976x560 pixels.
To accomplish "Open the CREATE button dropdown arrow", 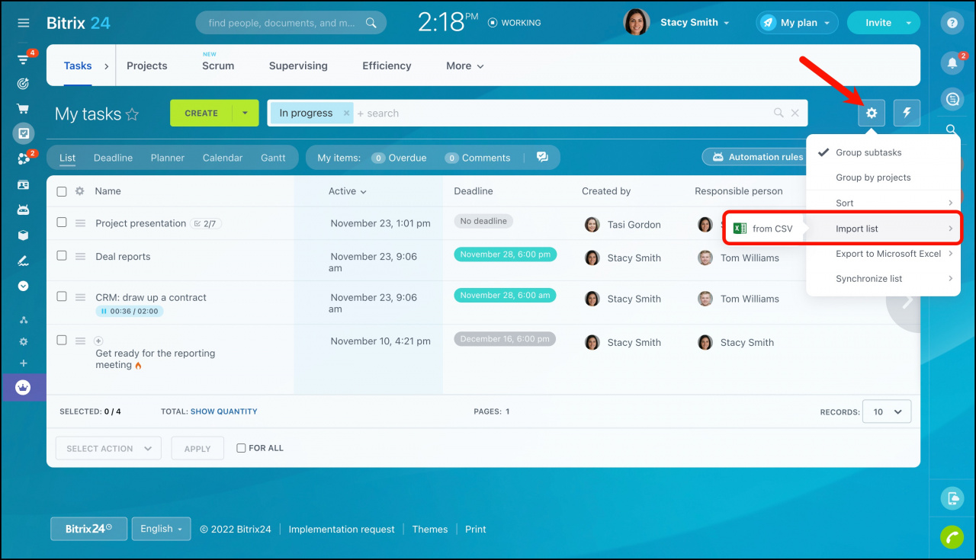I will [245, 113].
